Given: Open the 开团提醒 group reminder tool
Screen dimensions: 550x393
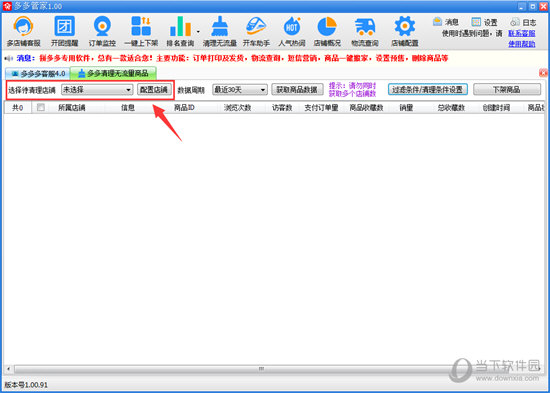Looking at the screenshot, I should 65,32.
